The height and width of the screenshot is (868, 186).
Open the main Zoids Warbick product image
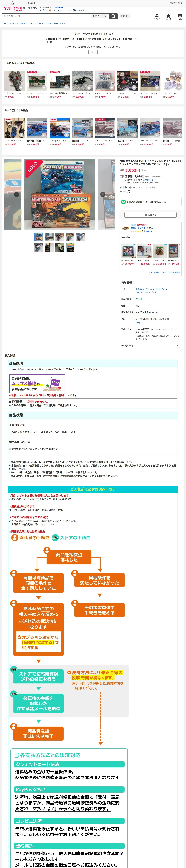point(60,194)
